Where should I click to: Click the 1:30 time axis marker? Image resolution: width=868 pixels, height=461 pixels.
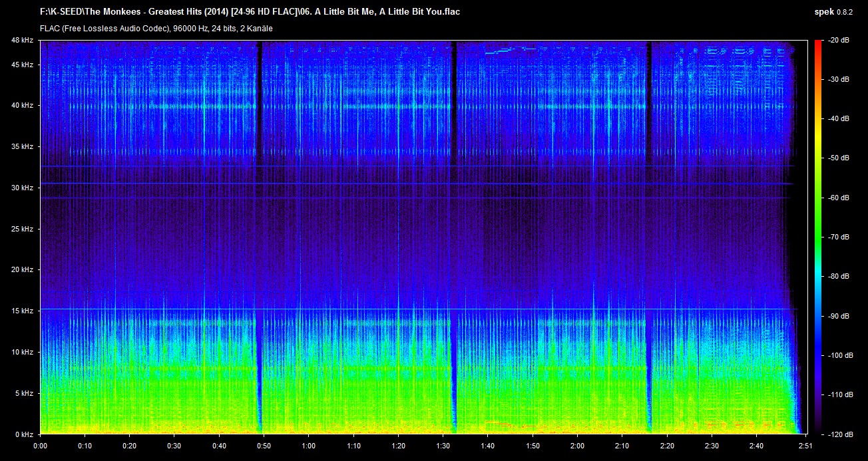[443, 446]
